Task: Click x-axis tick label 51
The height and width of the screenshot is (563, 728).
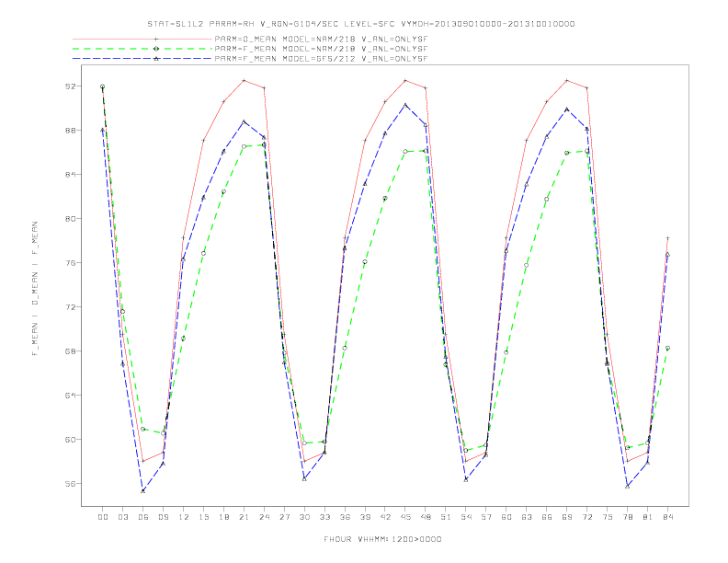Action: click(x=446, y=517)
